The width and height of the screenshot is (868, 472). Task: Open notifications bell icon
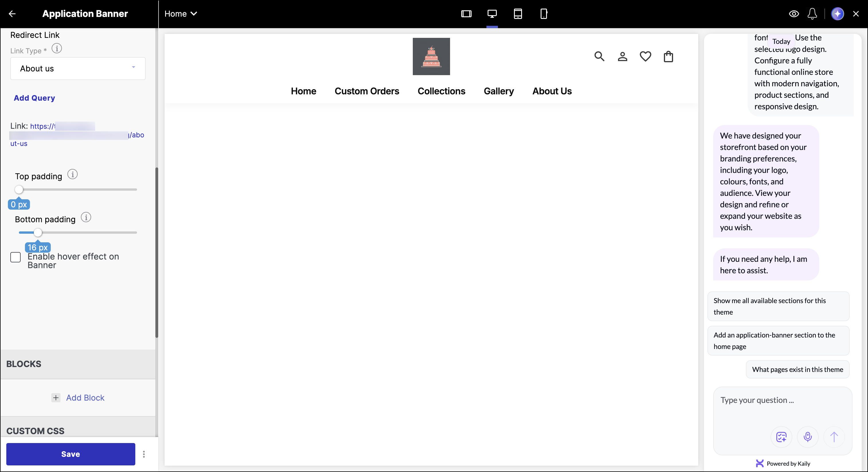[812, 14]
